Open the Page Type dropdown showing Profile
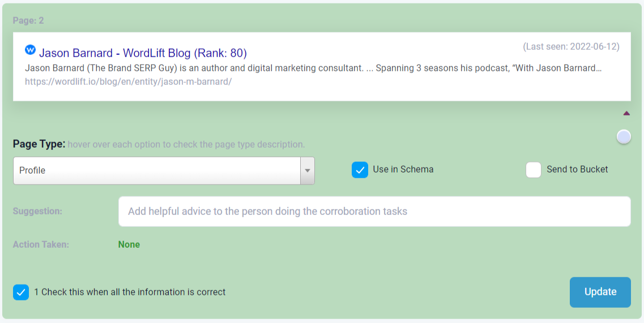644x323 pixels. (164, 170)
